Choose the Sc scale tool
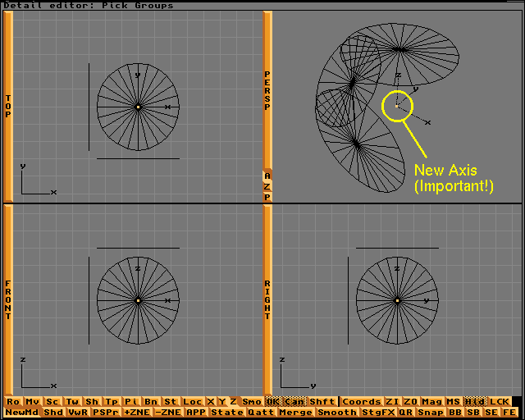 [x=52, y=402]
